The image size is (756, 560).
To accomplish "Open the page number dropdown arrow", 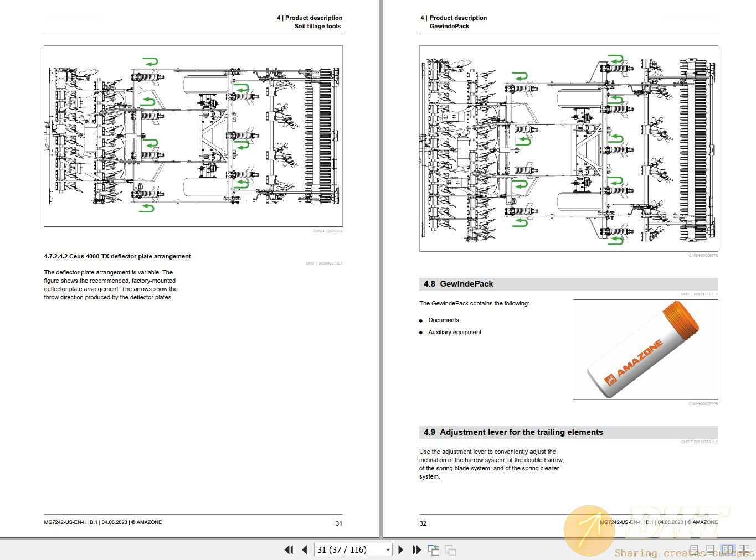I will (x=388, y=549).
